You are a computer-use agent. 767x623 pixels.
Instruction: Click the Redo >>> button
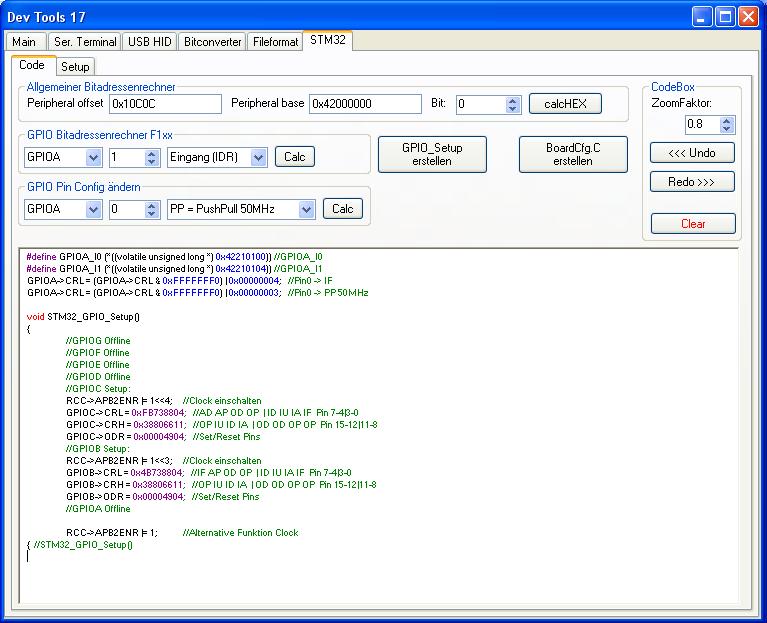pos(692,182)
